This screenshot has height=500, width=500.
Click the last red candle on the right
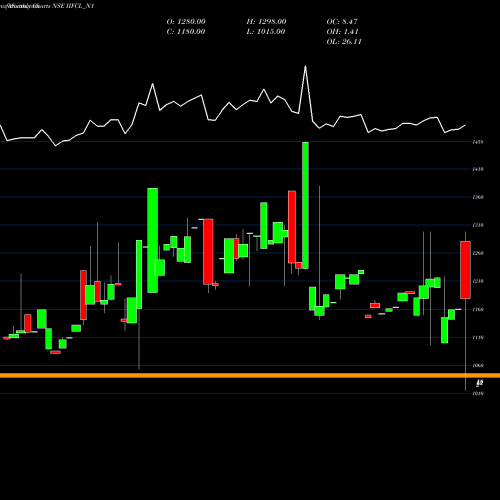point(466,270)
